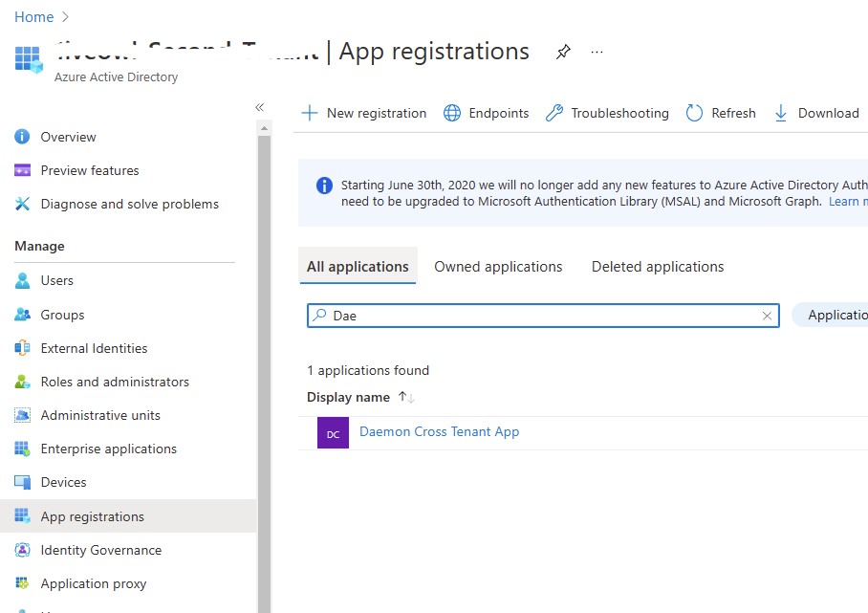Click the plus icon for New registration
Viewport: 868px width, 613px height.
click(x=310, y=113)
